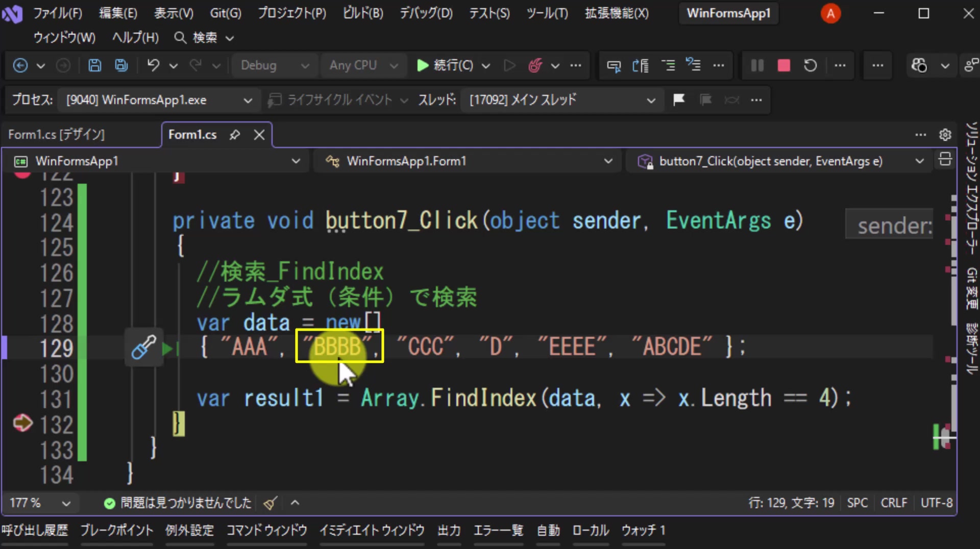Open the Any CPU platform dropdown
Viewport: 980px width, 549px height.
pos(363,65)
